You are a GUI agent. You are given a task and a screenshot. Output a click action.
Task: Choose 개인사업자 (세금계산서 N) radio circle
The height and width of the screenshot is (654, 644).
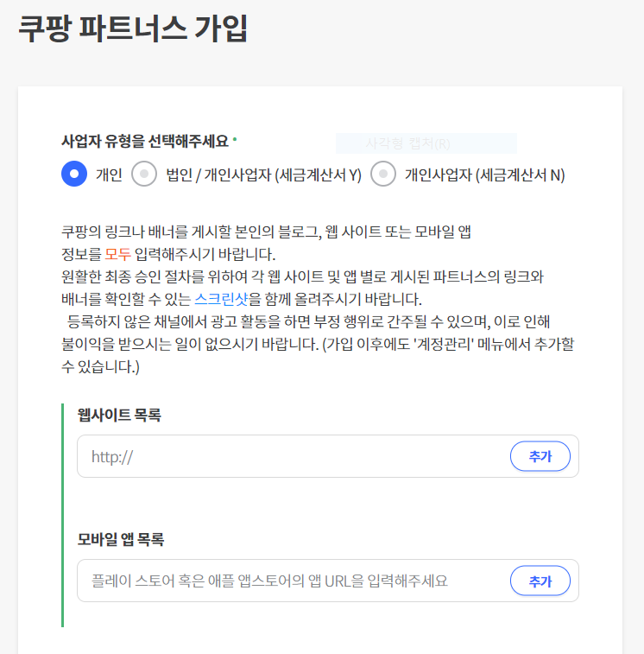tap(383, 174)
